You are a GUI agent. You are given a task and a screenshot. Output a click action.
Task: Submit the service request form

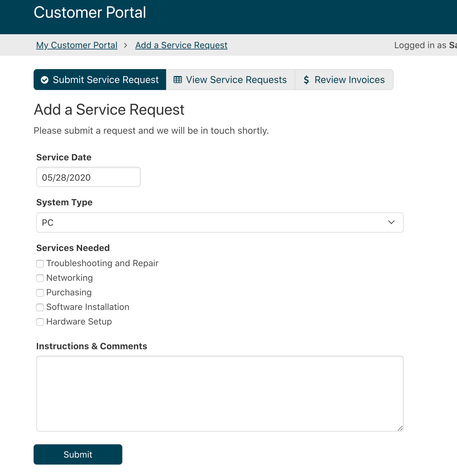coord(78,454)
